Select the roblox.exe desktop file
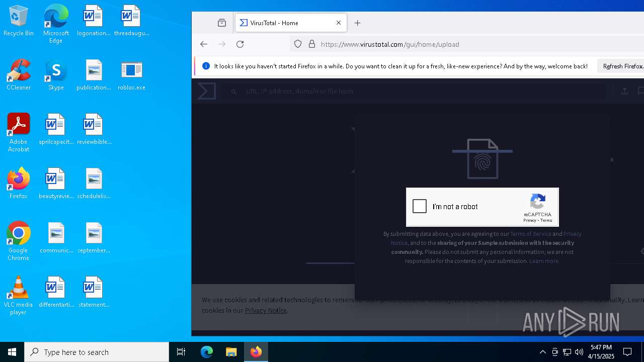 (131, 75)
